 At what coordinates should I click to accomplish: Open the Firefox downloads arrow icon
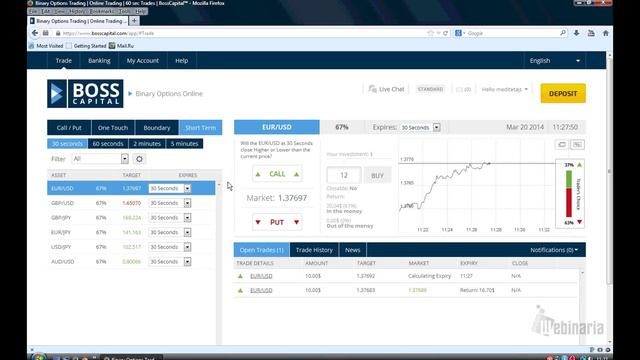coord(576,33)
